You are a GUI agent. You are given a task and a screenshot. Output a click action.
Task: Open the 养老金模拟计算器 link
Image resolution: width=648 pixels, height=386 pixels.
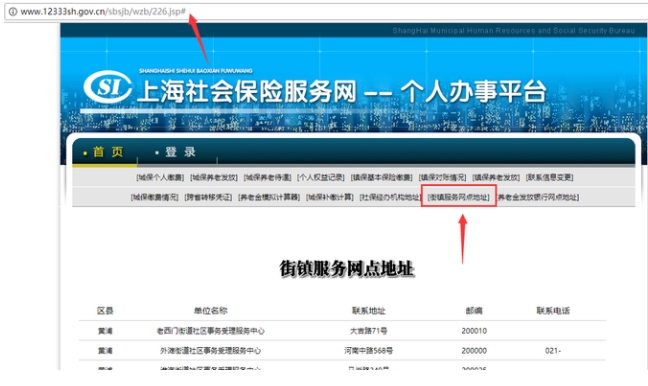[x=269, y=197]
